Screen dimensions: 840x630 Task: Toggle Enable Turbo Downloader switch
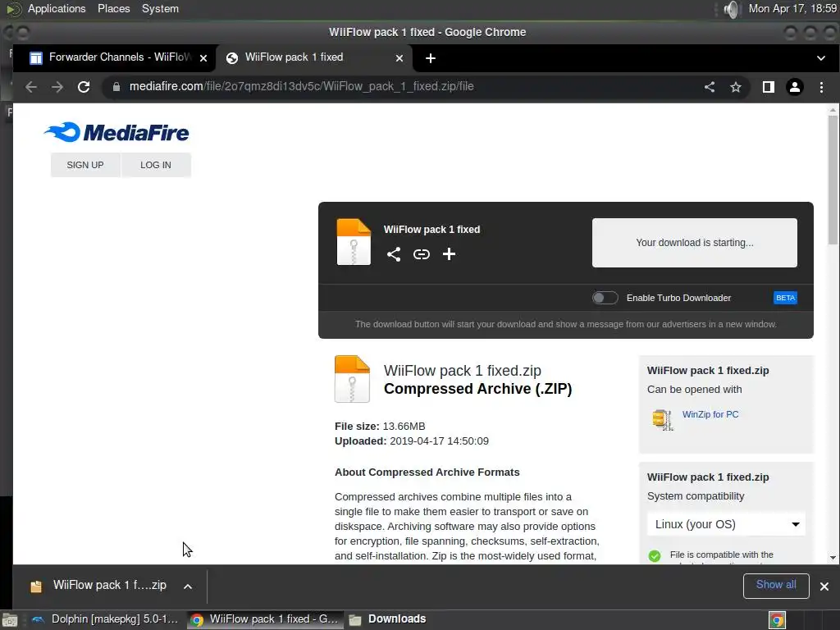tap(605, 298)
